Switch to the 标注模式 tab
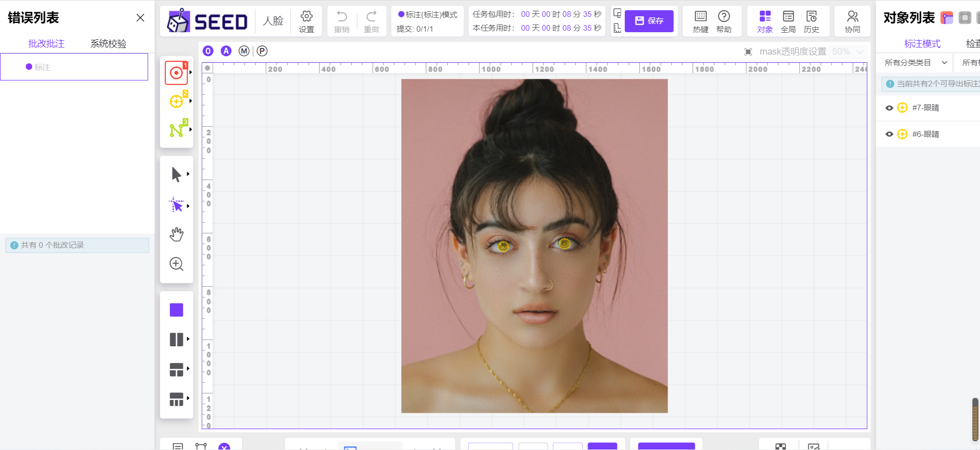 pos(922,43)
